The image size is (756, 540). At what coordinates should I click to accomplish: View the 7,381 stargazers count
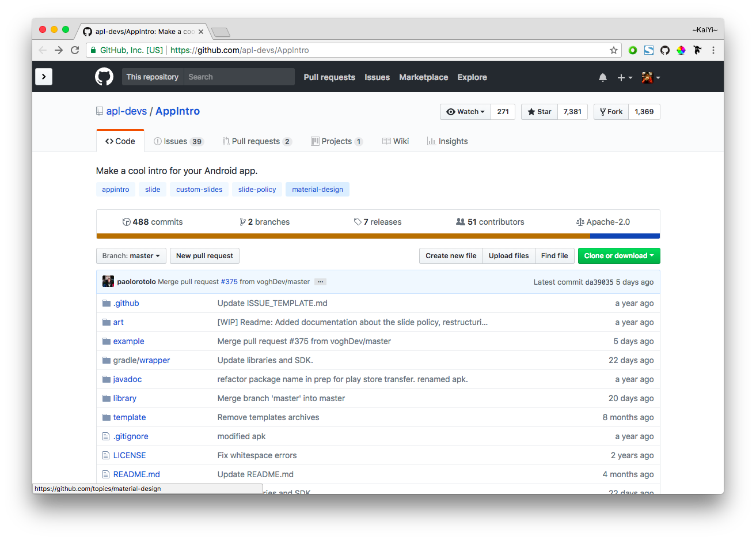572,112
